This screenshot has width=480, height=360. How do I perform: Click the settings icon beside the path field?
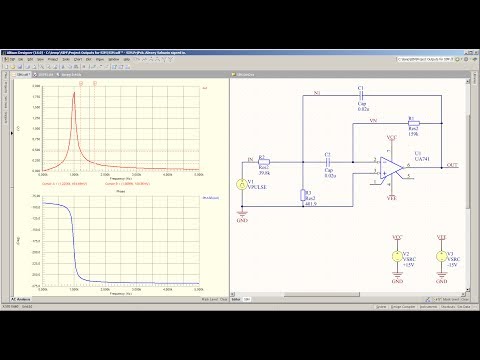click(x=466, y=59)
